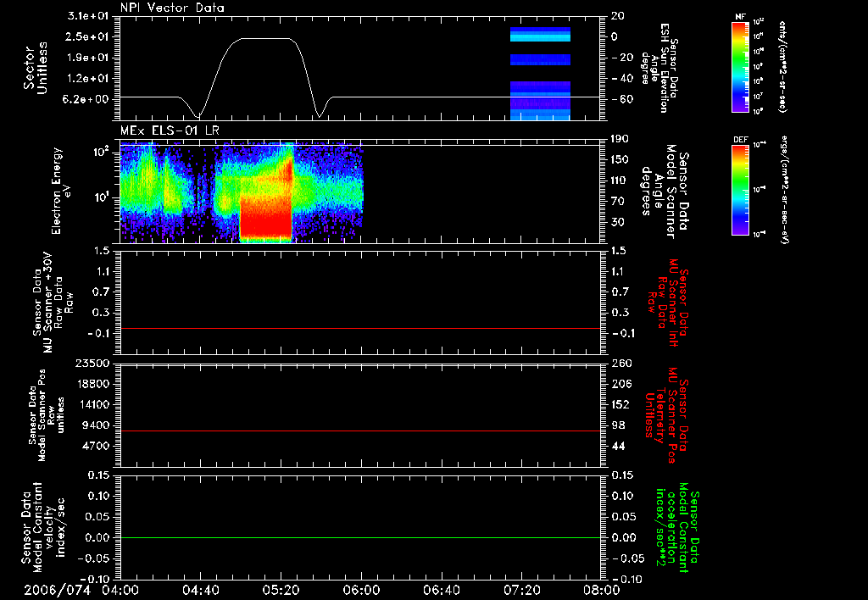Click the '98' telemetry axis value

pos(618,425)
